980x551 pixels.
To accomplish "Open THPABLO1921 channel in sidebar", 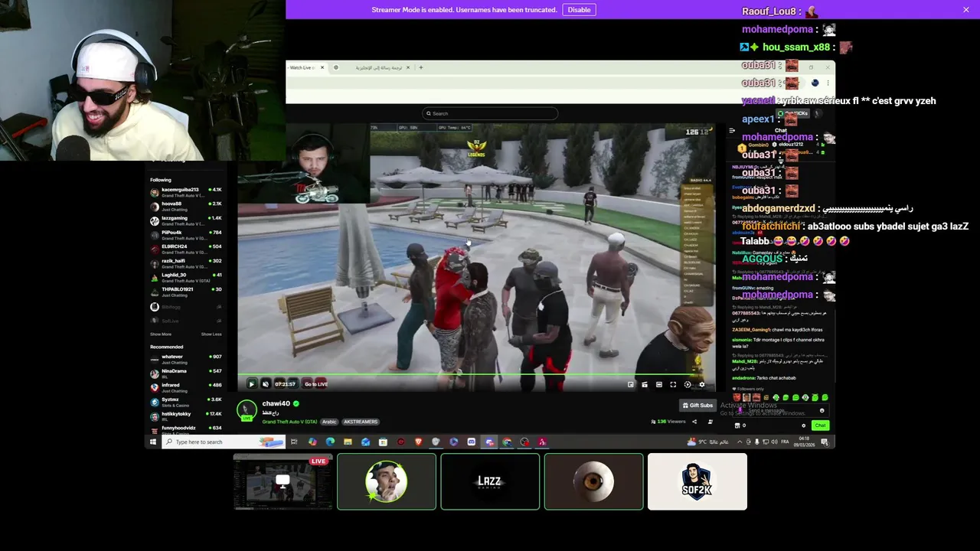I will coord(186,291).
